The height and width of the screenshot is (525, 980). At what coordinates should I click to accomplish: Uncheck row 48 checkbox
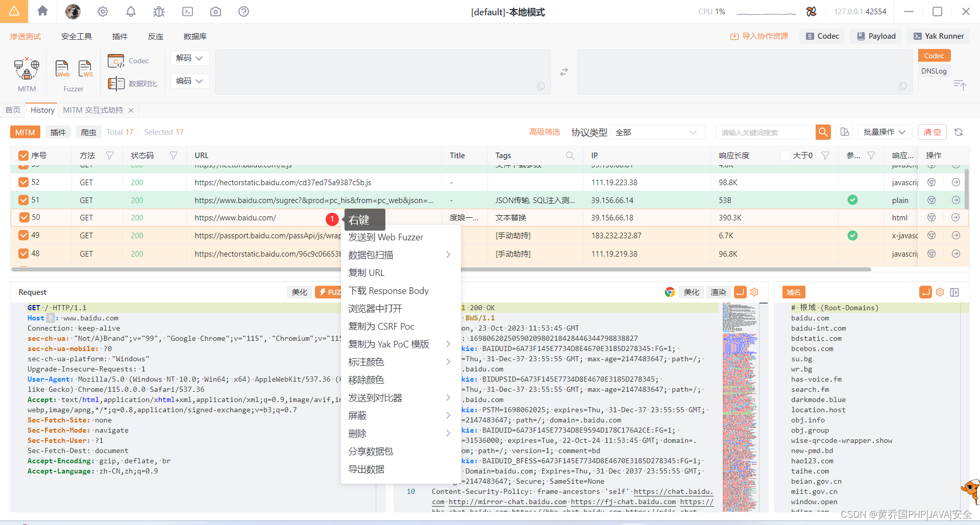pos(23,254)
